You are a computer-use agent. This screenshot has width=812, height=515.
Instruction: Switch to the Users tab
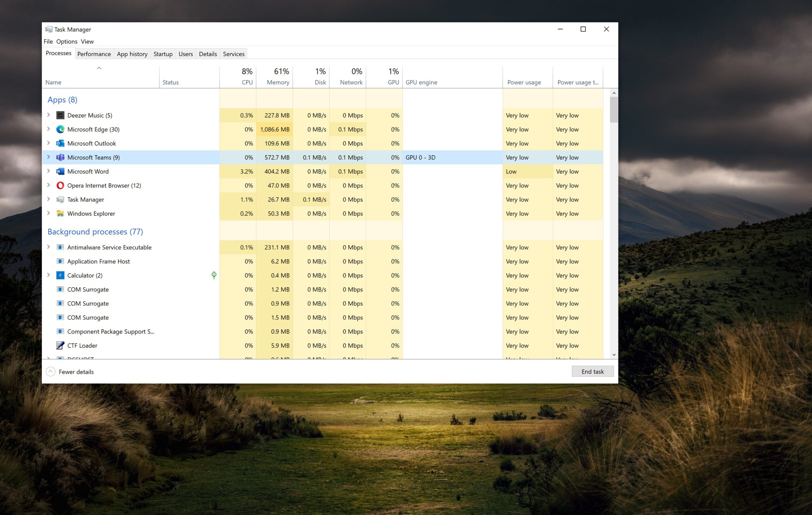pos(186,54)
